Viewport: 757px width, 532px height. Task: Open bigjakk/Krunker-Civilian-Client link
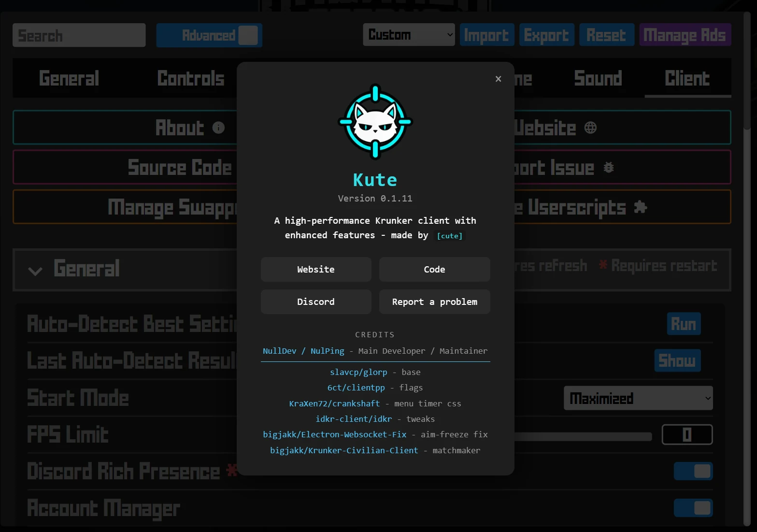point(344,450)
